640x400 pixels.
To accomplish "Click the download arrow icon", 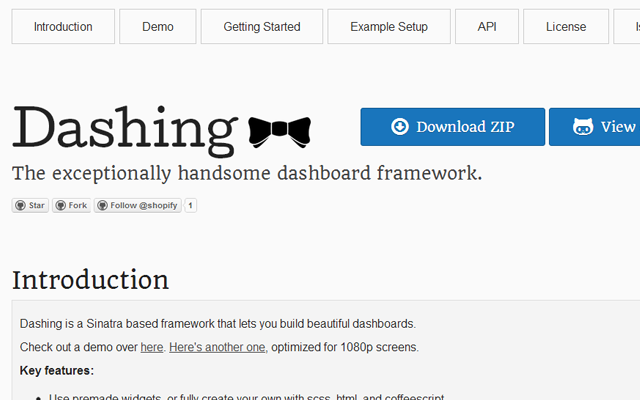I will pyautogui.click(x=400, y=127).
